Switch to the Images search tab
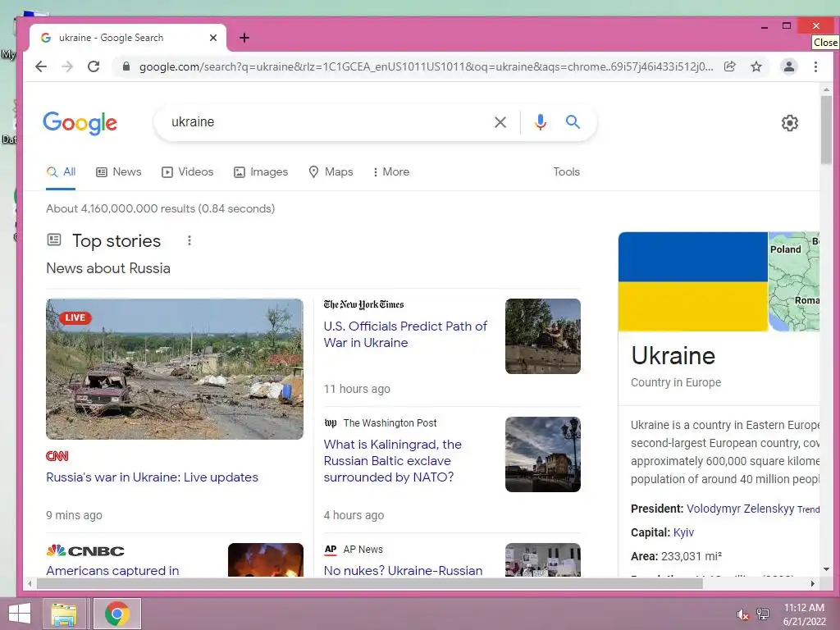The width and height of the screenshot is (840, 630). [x=261, y=172]
